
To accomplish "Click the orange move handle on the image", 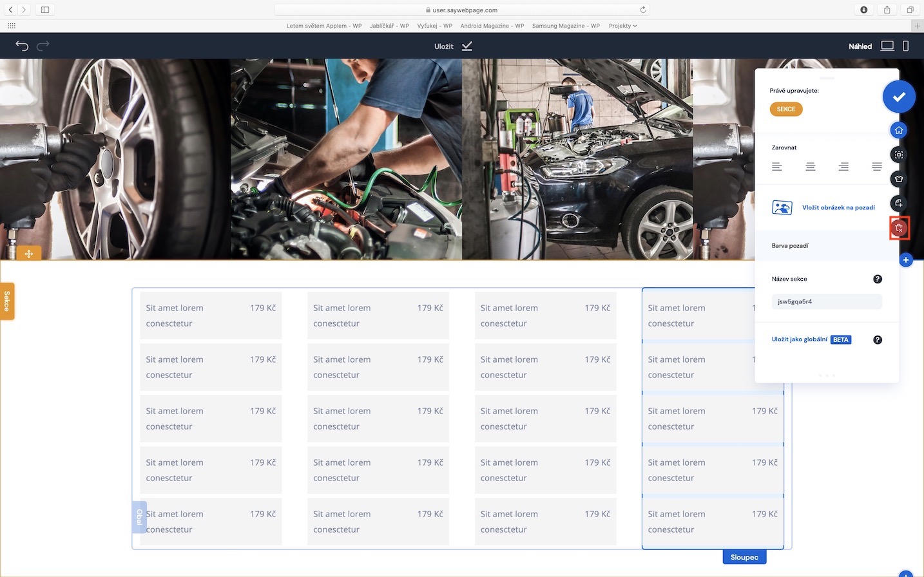I will [29, 254].
